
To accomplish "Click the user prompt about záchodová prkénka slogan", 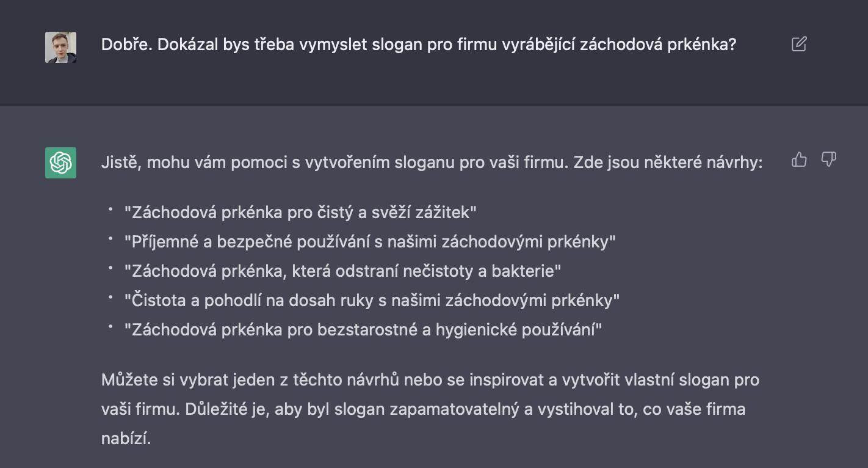I will coord(419,45).
